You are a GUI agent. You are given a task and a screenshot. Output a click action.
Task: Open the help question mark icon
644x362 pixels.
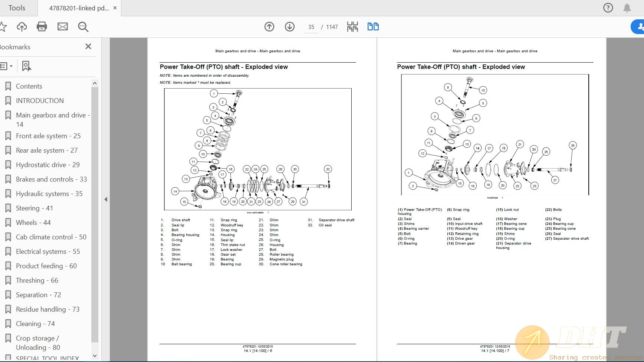pyautogui.click(x=608, y=8)
